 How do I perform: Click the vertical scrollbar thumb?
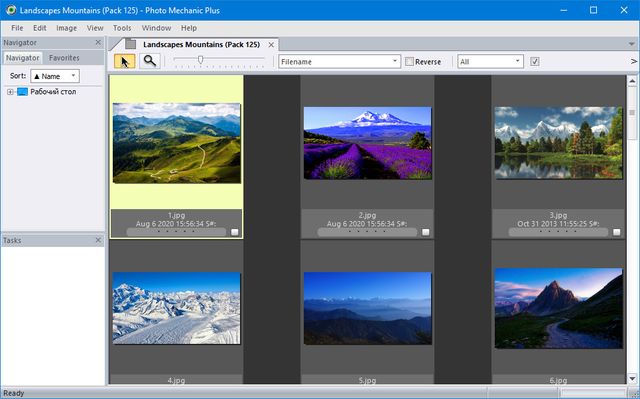click(632, 113)
